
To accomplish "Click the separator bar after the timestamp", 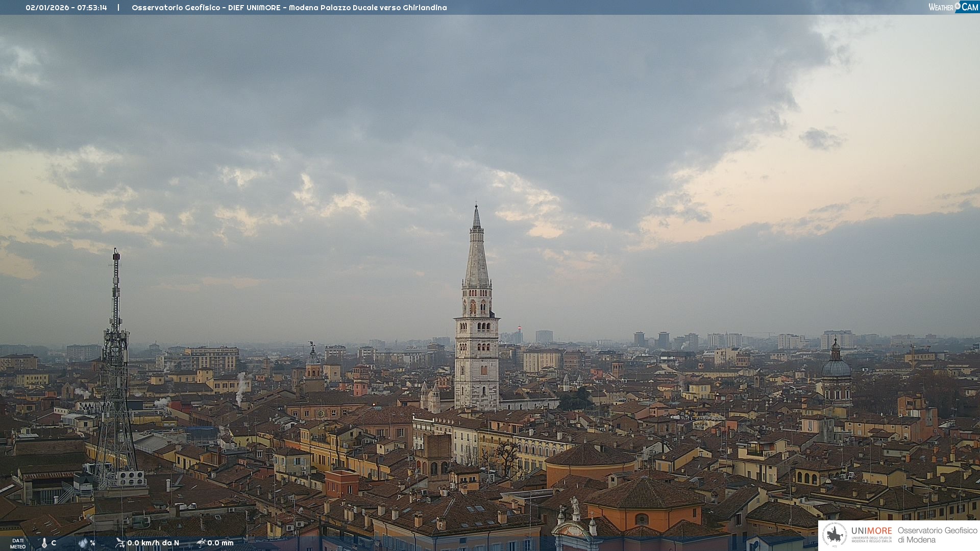I will point(118,8).
